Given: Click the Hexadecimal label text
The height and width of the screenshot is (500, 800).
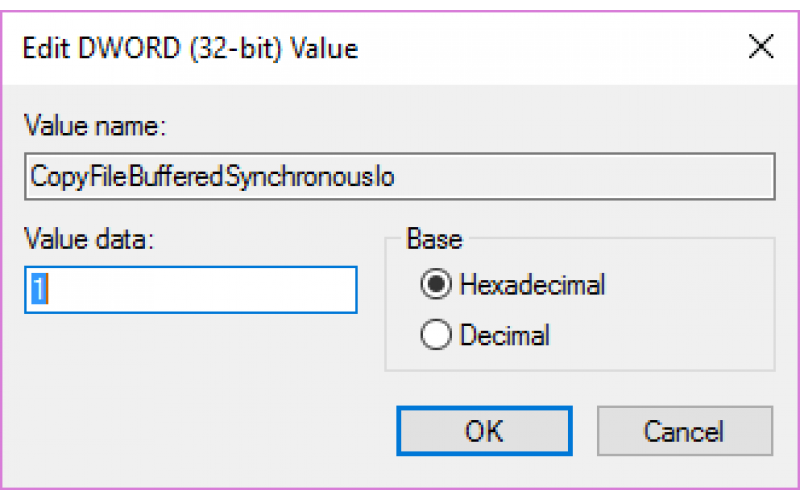Looking at the screenshot, I should click(x=532, y=284).
